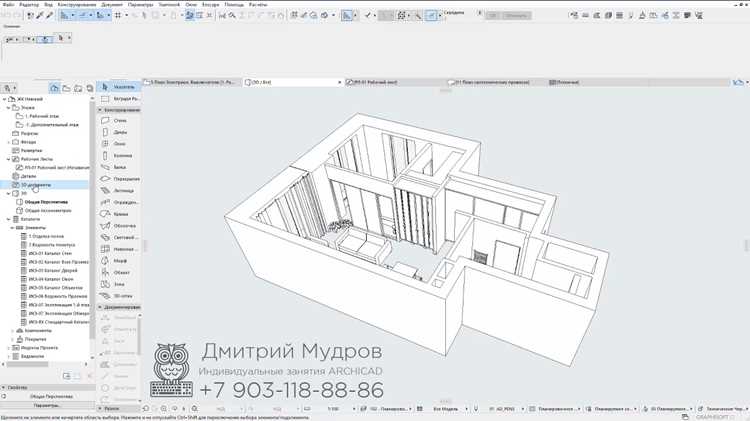The width and height of the screenshot is (750, 421).
Task: Select the Arrow (Указатель) tool
Action: (119, 87)
